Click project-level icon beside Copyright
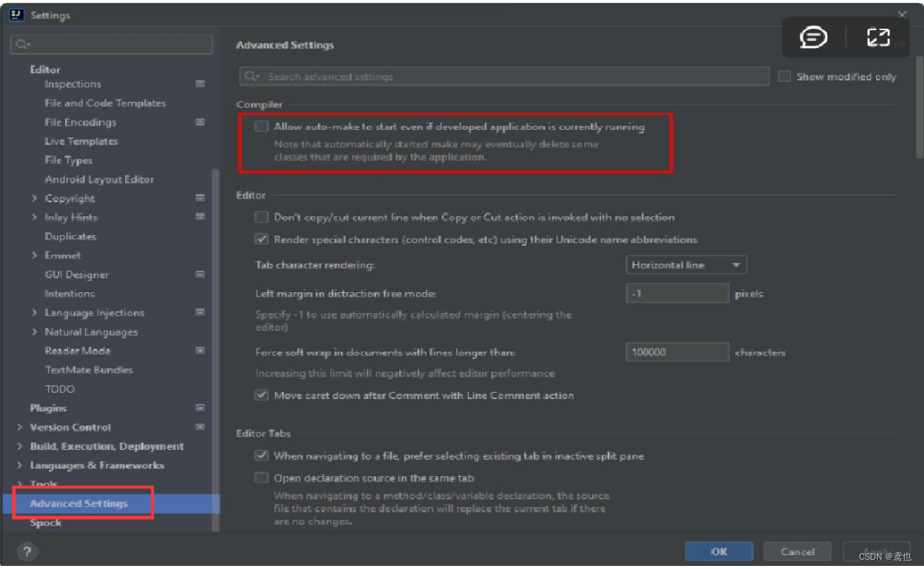Image resolution: width=924 pixels, height=569 pixels. 200,198
